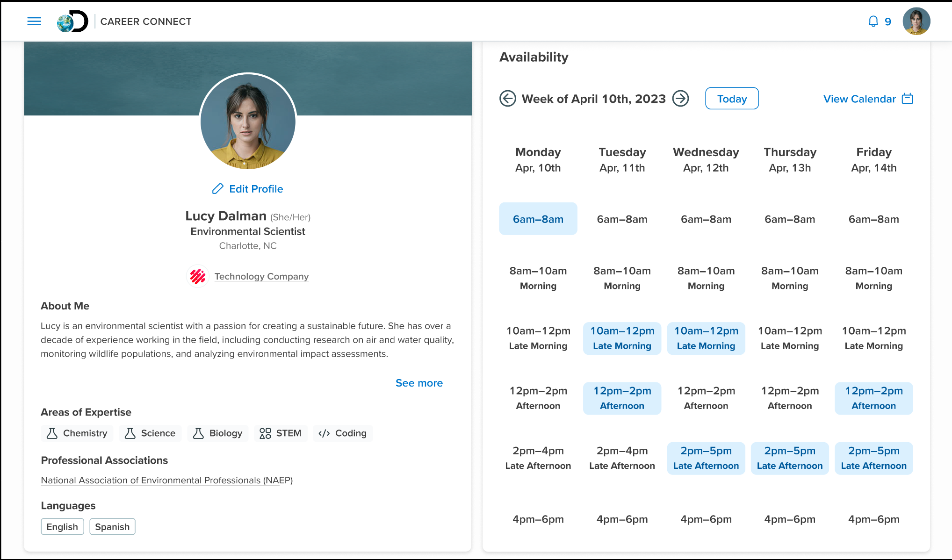Open the Technology Company link
The height and width of the screenshot is (560, 952).
tap(261, 276)
